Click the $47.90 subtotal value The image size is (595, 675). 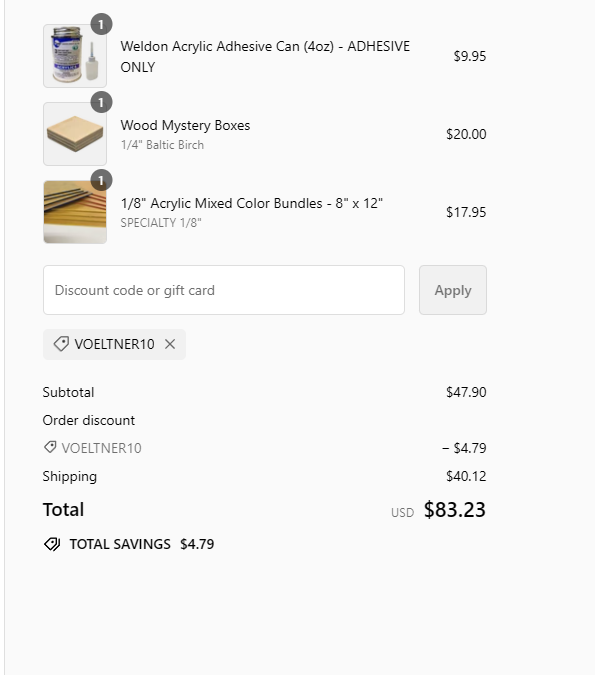click(x=466, y=392)
